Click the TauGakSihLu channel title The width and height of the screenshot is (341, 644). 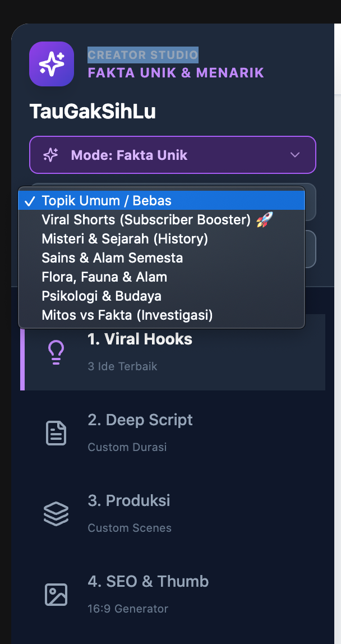point(93,112)
